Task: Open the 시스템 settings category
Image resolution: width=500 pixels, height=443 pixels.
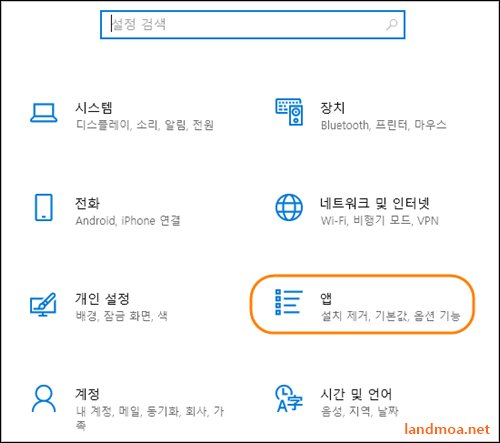Action: coord(94,108)
